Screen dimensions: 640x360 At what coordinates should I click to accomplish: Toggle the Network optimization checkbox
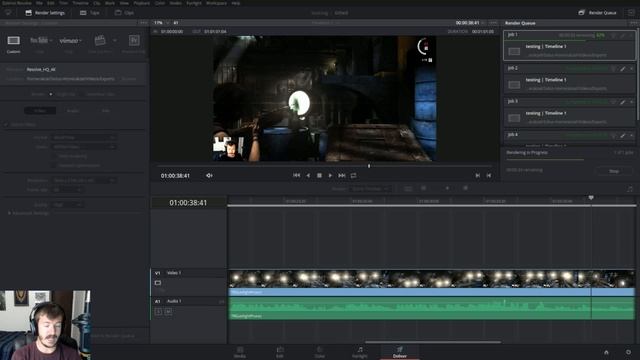(x=54, y=166)
